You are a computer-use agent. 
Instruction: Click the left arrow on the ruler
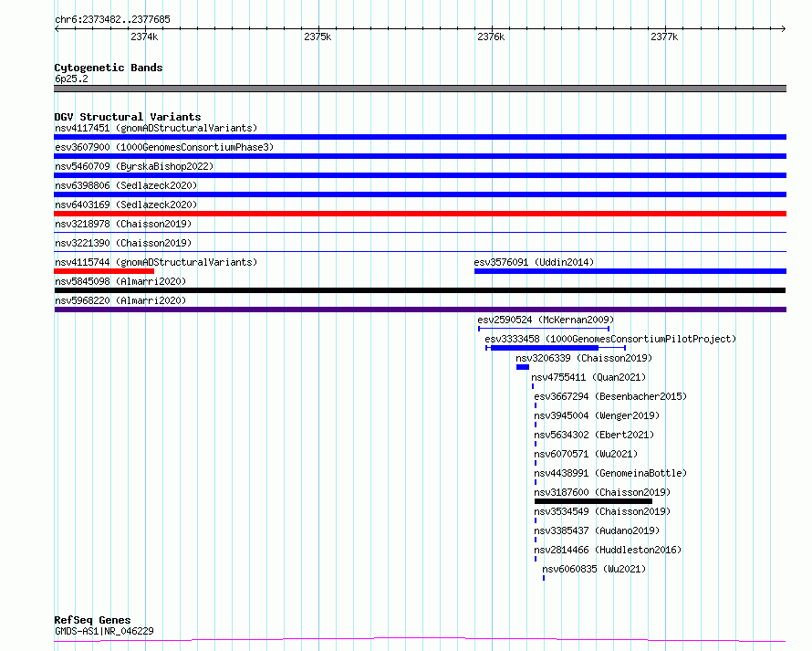point(57,29)
